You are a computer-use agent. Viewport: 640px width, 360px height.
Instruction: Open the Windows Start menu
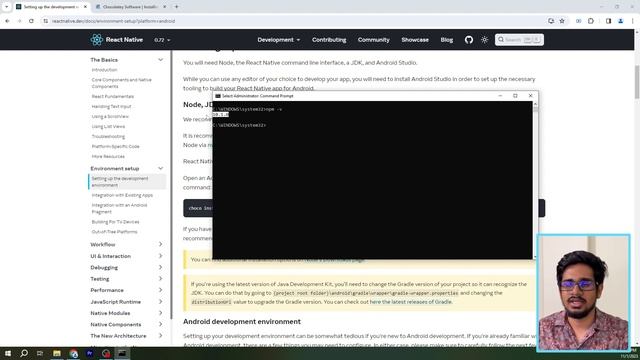click(x=7, y=353)
